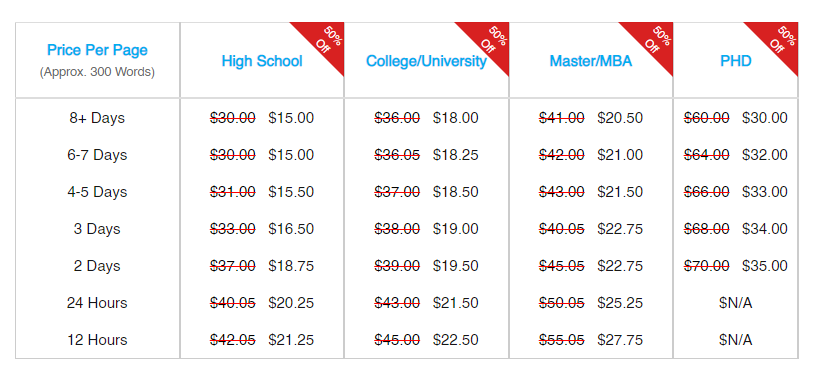The height and width of the screenshot is (382, 831).
Task: Click the Price Per Page header
Action: coord(98,50)
